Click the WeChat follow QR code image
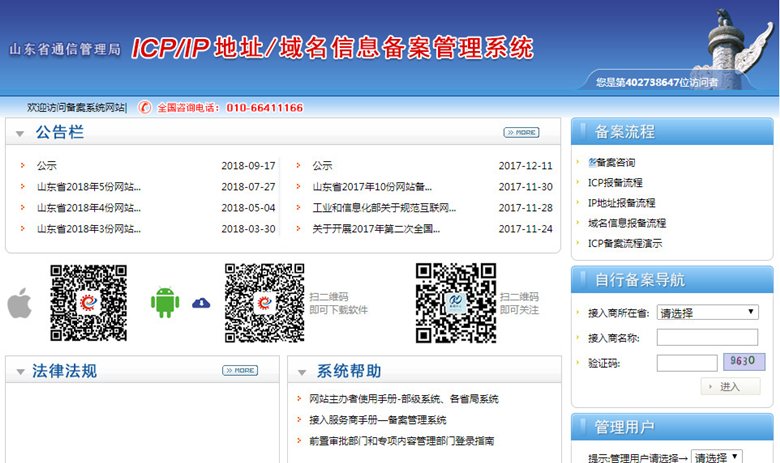This screenshot has width=780, height=463. [x=456, y=303]
